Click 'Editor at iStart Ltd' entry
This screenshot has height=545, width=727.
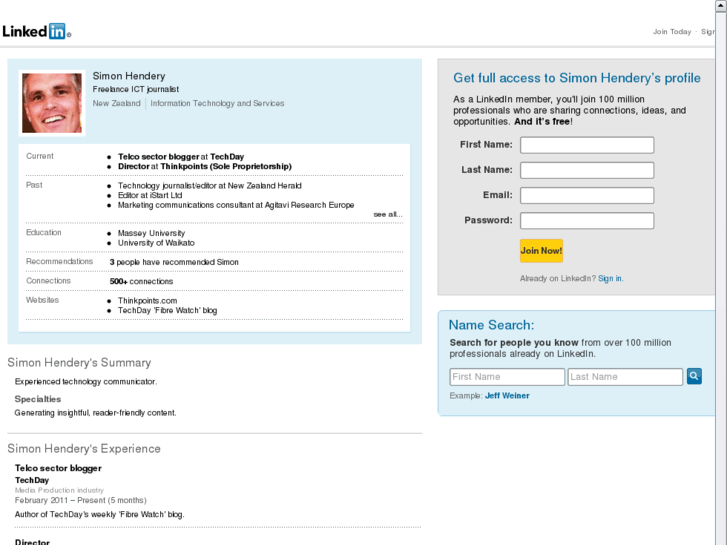click(150, 195)
